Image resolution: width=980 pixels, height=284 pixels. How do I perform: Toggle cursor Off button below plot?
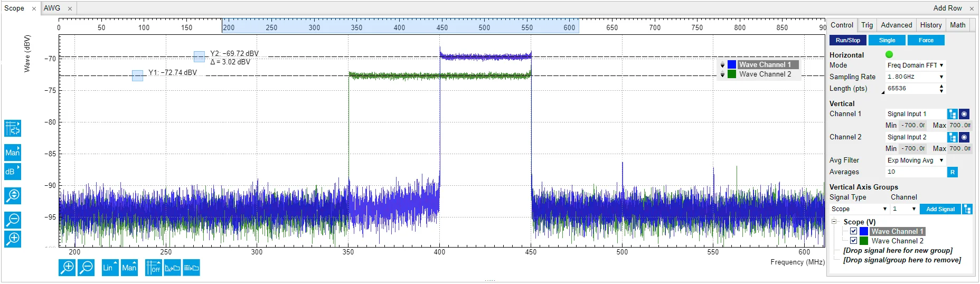click(x=153, y=268)
